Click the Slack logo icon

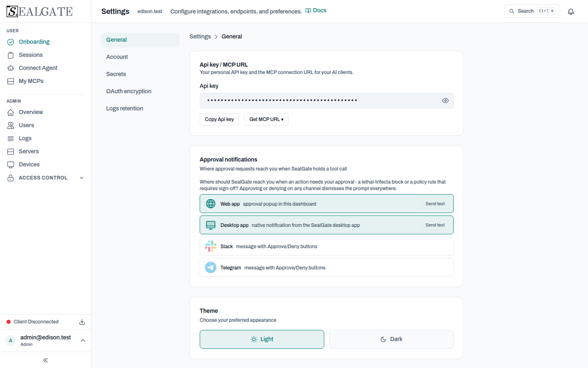[x=211, y=246]
